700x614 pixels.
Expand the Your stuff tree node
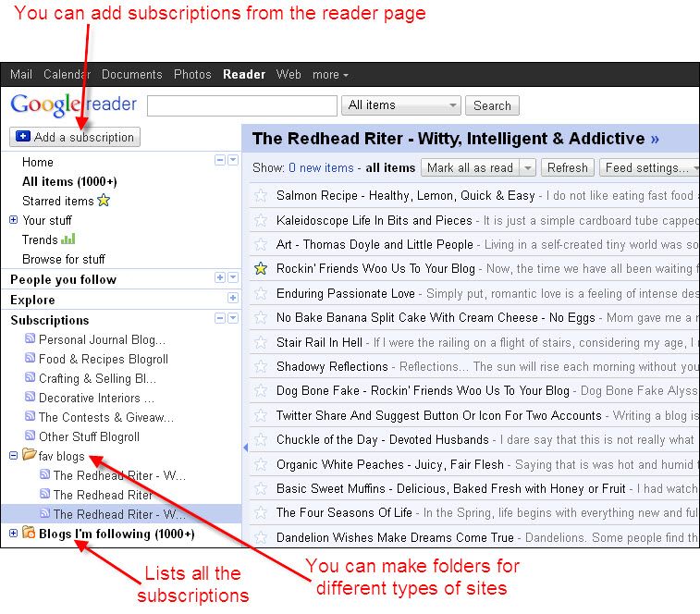13,220
